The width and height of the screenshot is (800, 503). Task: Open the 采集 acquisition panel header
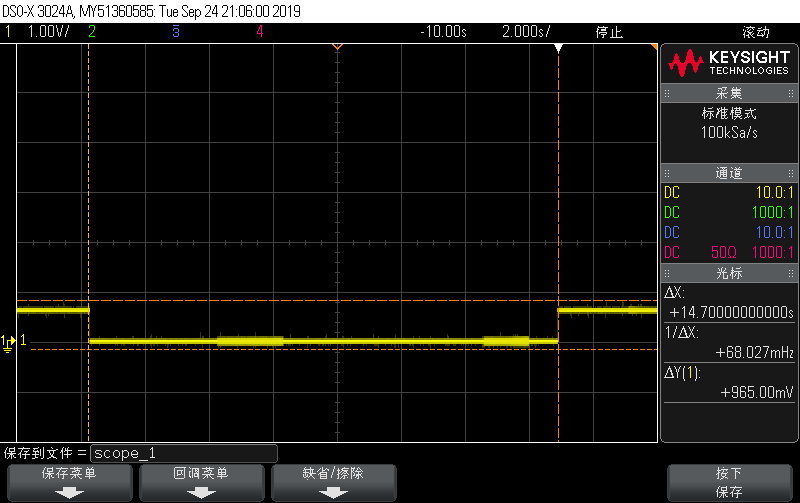click(x=729, y=93)
